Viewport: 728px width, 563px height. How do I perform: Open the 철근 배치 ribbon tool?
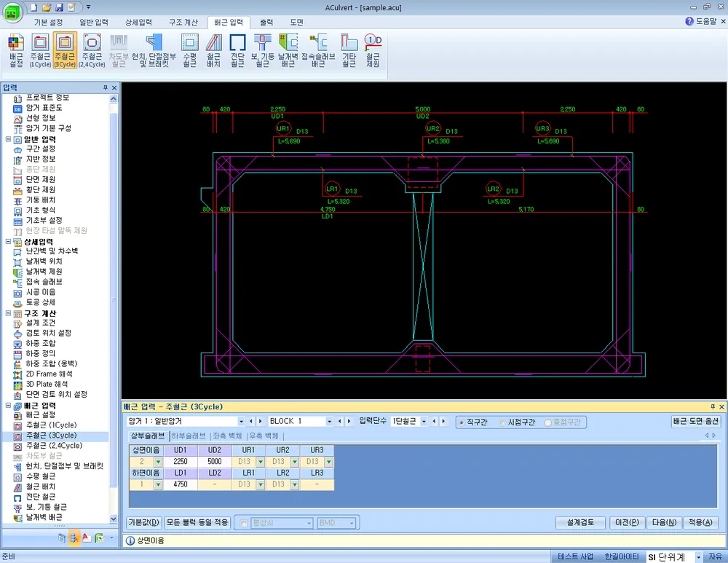pyautogui.click(x=213, y=51)
